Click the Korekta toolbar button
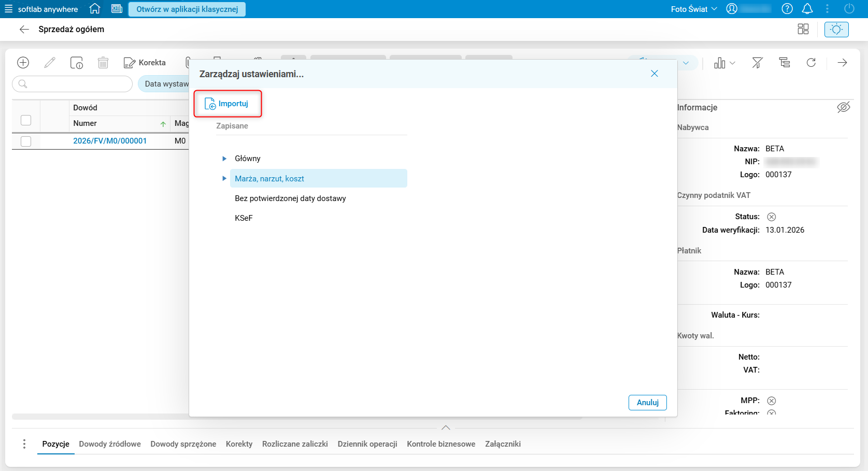The width and height of the screenshot is (868, 471). [145, 63]
